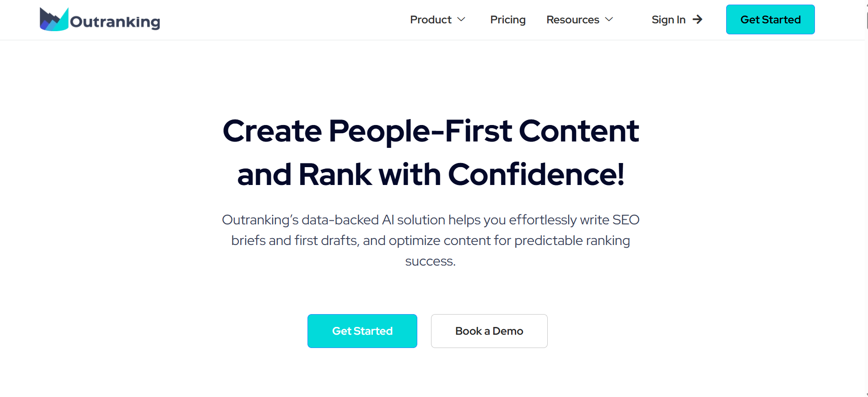868x397 pixels.
Task: Tap the downward arrow on the Resources menu
Action: pyautogui.click(x=609, y=20)
